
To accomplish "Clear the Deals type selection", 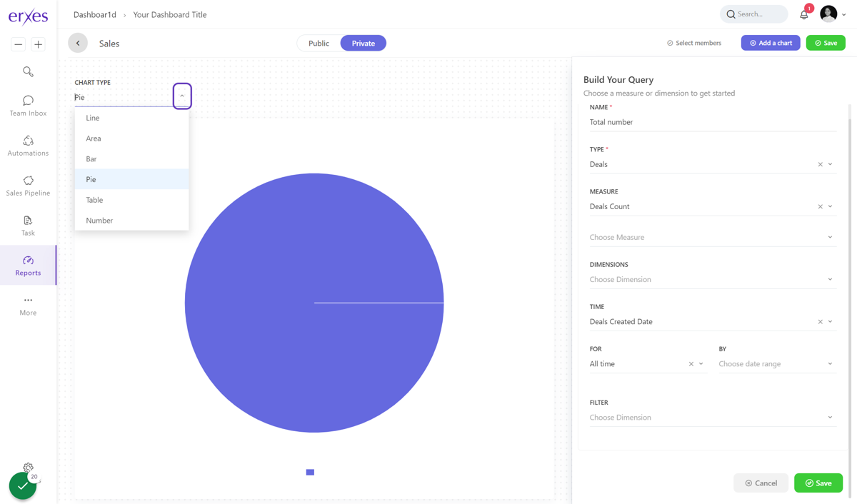I will tap(820, 164).
